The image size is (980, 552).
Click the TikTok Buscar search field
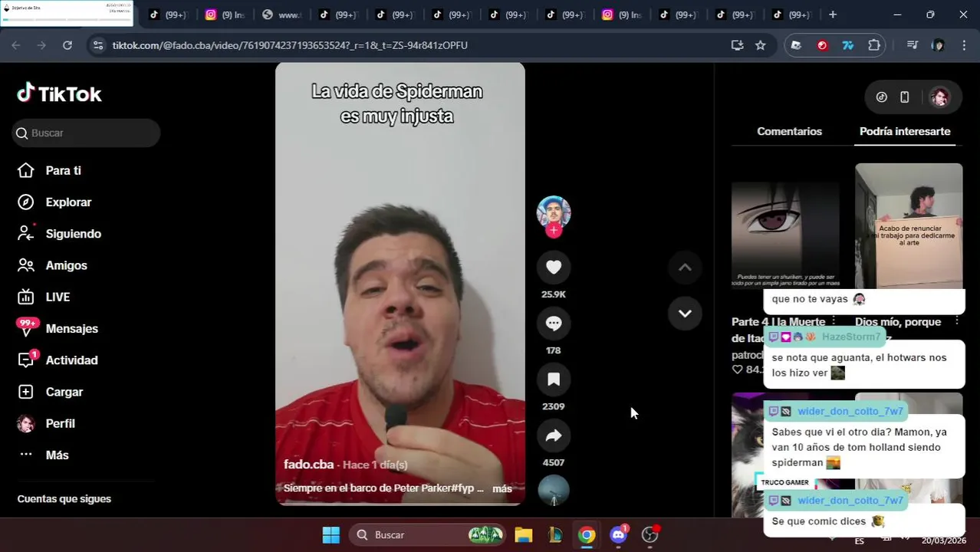86,133
